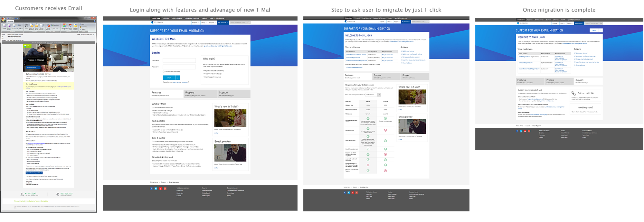644x222 pixels.
Task: Open the Safe Lists dropdown in Outlook
Action: coord(55,25)
